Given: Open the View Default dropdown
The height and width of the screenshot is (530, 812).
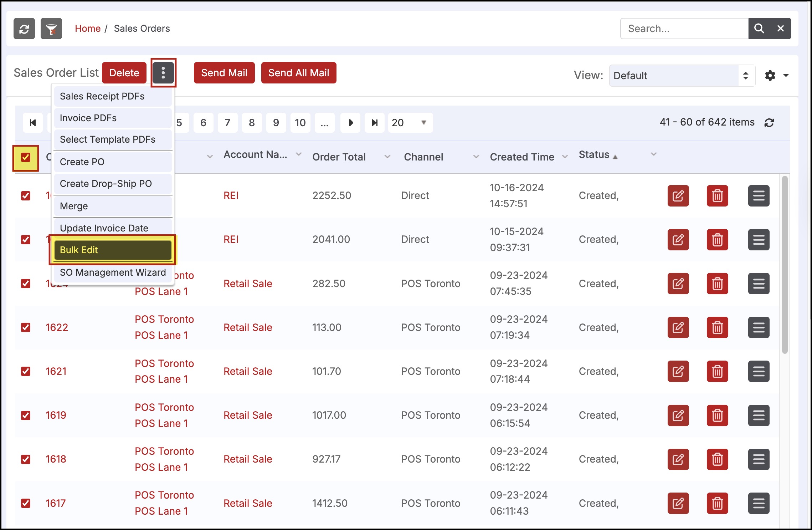Looking at the screenshot, I should (682, 76).
